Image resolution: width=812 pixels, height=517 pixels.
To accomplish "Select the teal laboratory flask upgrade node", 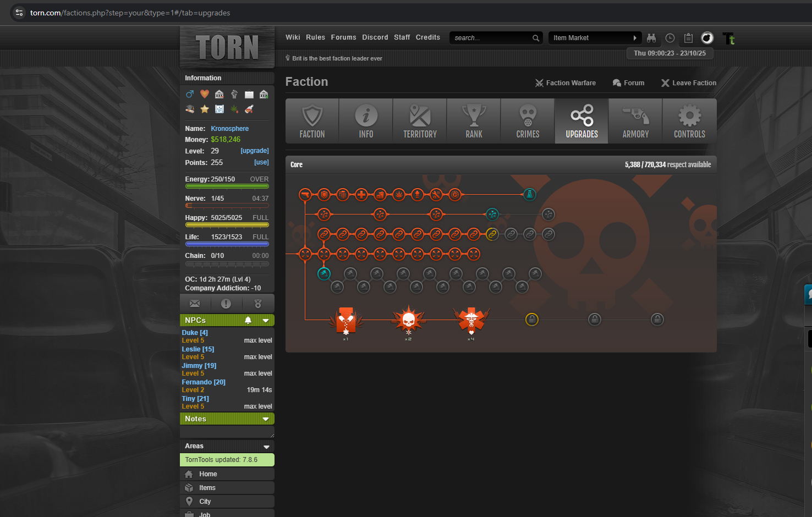I will (x=530, y=195).
